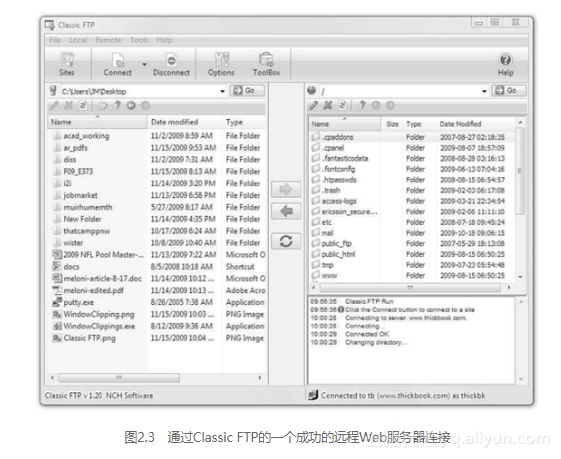Click the computer icon beside local path
Image resolution: width=561 pixels, height=459 pixels.
tap(53, 91)
